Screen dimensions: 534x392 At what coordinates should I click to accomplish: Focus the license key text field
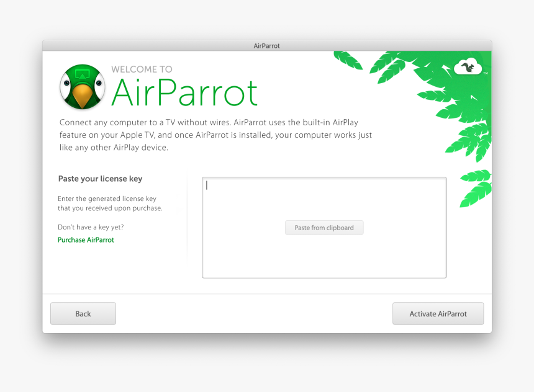pos(324,227)
